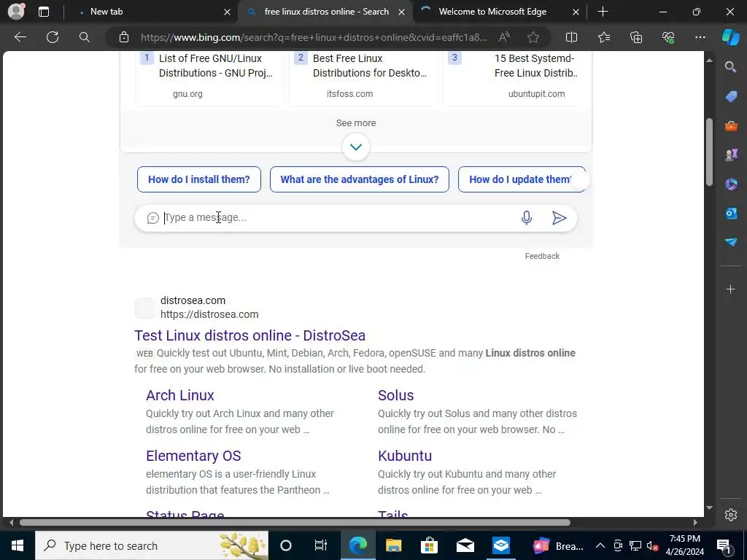The width and height of the screenshot is (747, 560).
Task: Click the search icon beside the address bar
Action: coord(85,37)
